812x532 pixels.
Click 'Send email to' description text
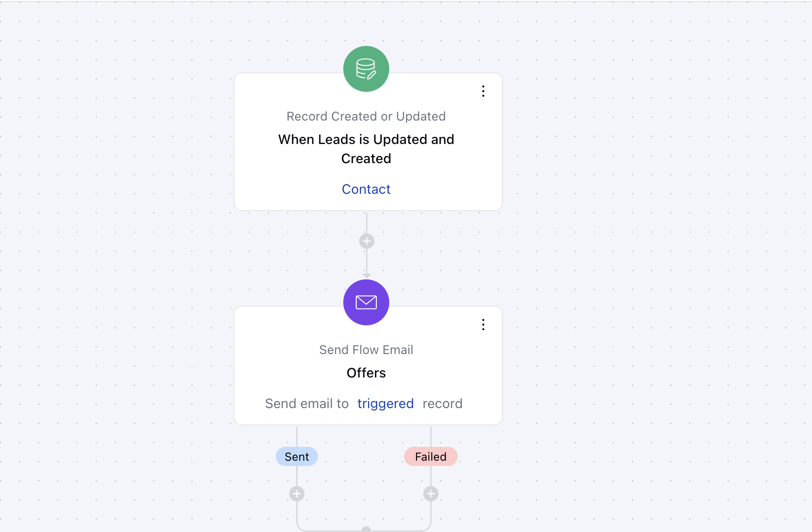307,404
